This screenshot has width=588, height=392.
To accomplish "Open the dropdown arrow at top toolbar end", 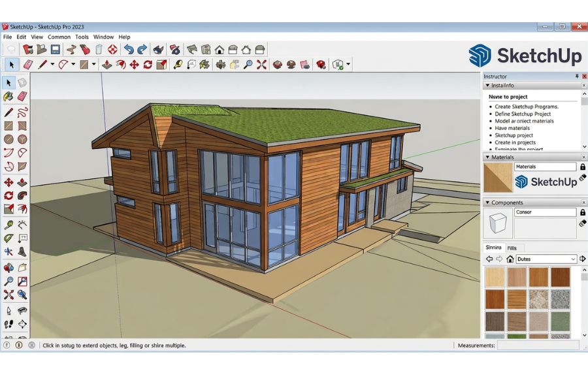I will 348,65.
